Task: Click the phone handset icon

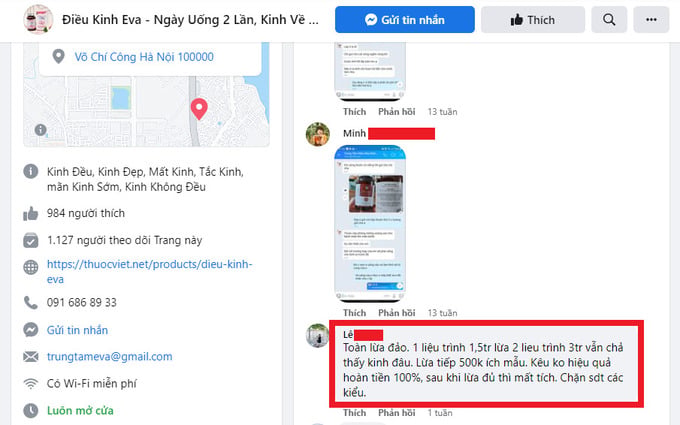Action: coord(31,302)
